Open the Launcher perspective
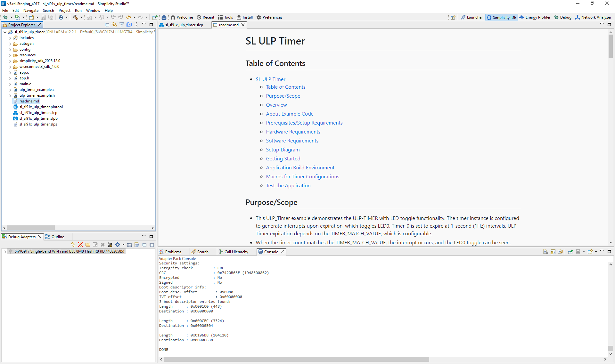 click(x=471, y=17)
